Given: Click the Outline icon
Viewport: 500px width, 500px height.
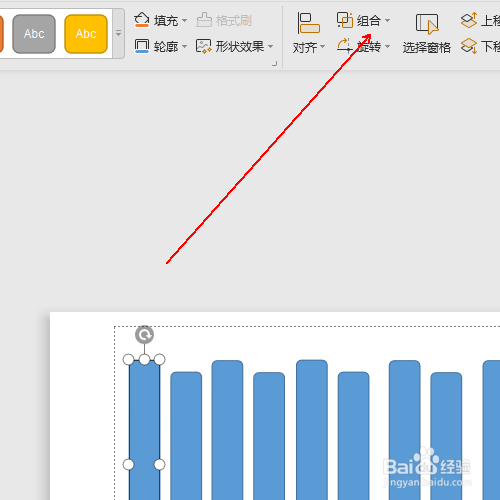Looking at the screenshot, I should pyautogui.click(x=142, y=46).
